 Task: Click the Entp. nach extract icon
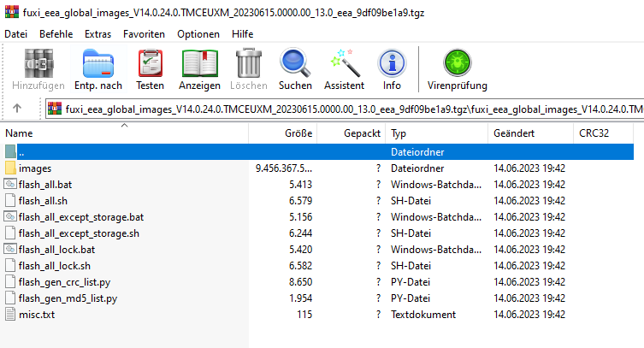coord(97,68)
